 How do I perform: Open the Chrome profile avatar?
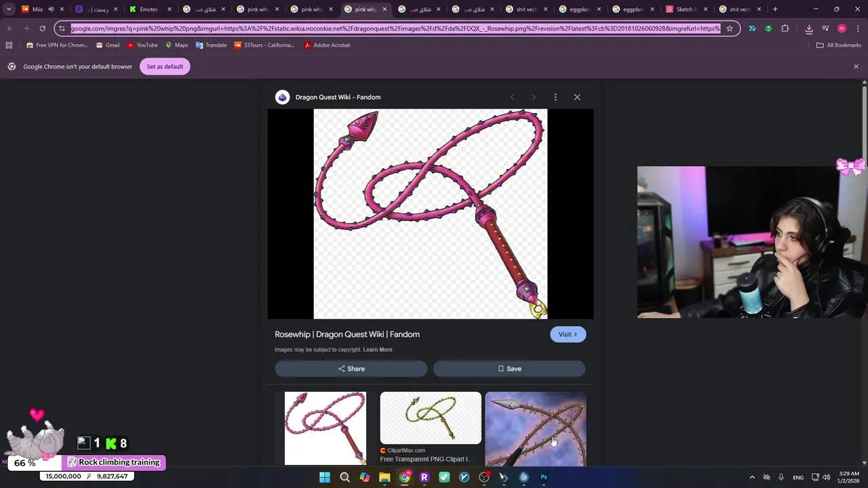(842, 28)
